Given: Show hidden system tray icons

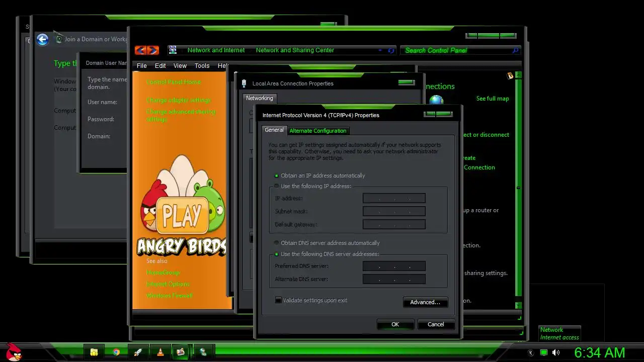Looking at the screenshot, I should point(530,353).
